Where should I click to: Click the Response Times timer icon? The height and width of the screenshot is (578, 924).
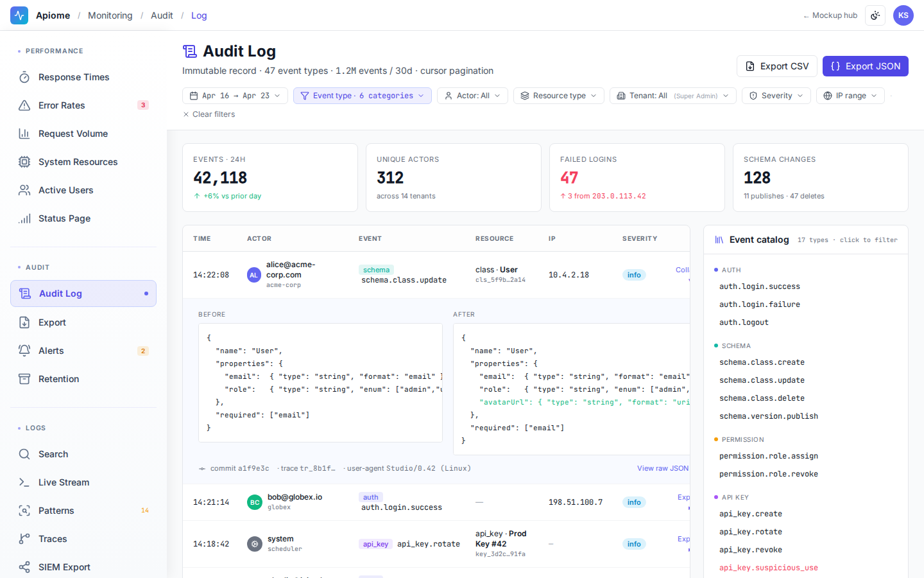click(24, 77)
